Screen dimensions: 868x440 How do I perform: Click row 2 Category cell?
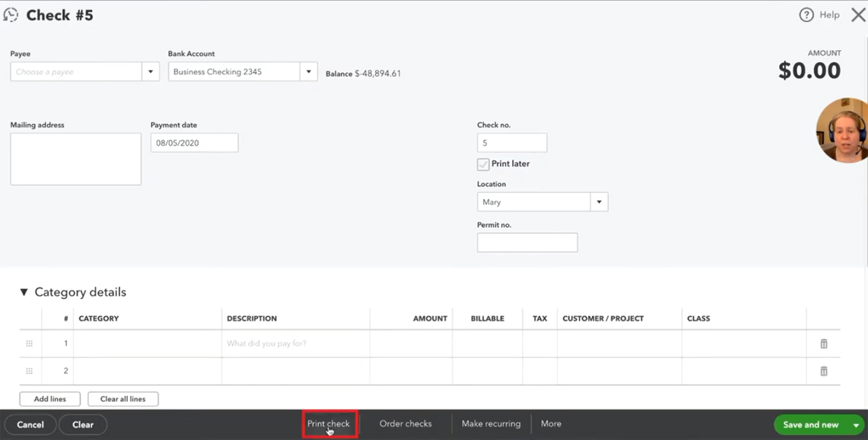pos(147,371)
